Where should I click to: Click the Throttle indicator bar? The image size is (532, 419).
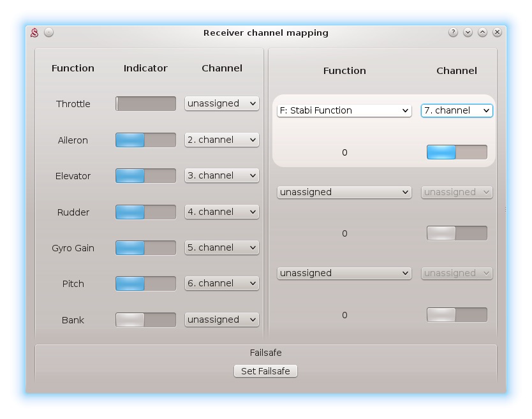click(x=145, y=104)
